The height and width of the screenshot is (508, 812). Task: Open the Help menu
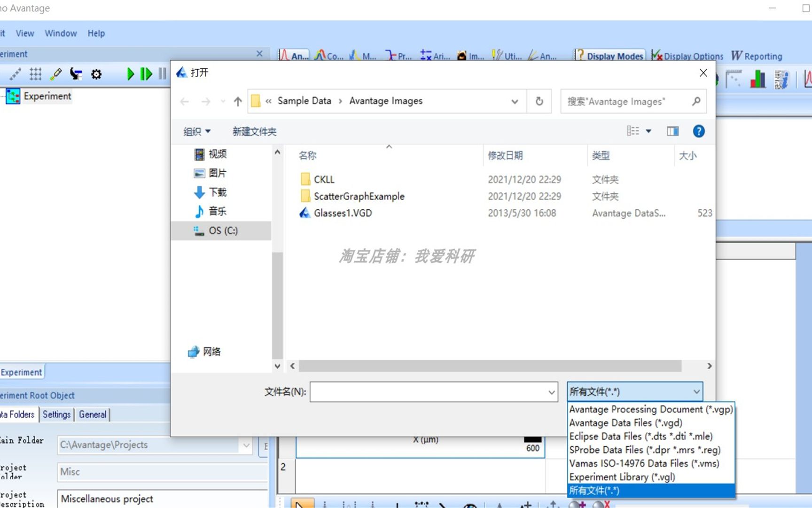click(96, 33)
